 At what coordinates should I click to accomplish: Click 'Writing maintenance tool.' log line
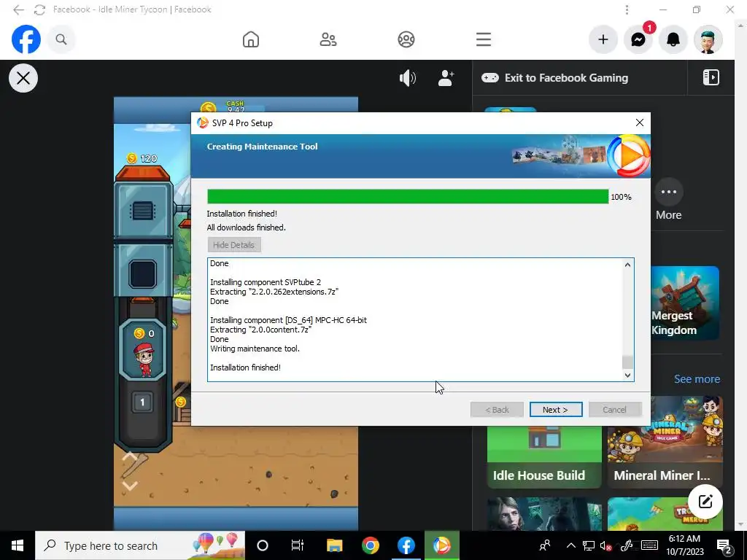[x=255, y=349]
